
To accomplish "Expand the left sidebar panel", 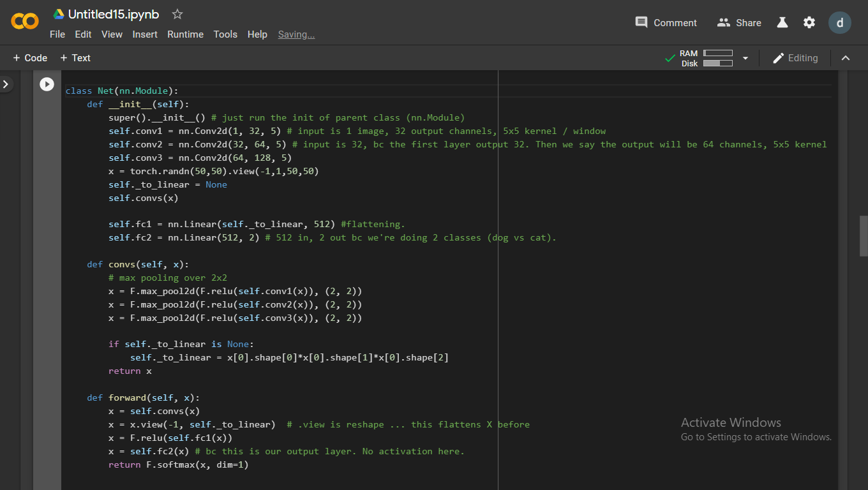I will coord(6,84).
